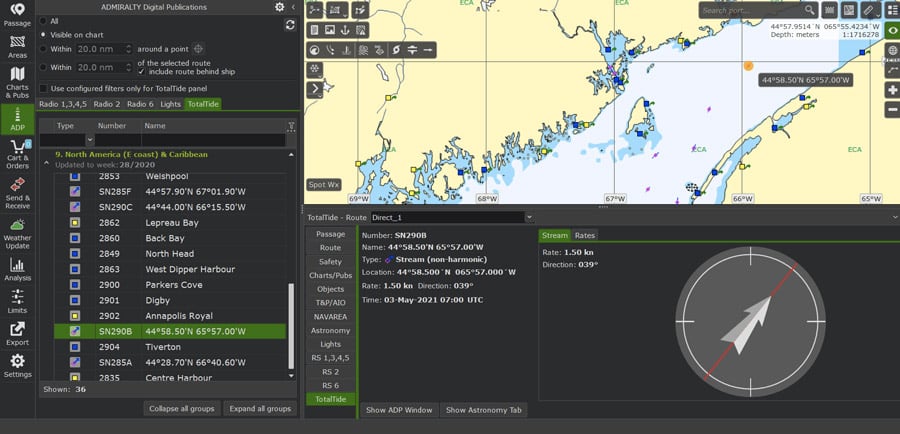
Task: Click Expand all groups button
Action: (260, 409)
